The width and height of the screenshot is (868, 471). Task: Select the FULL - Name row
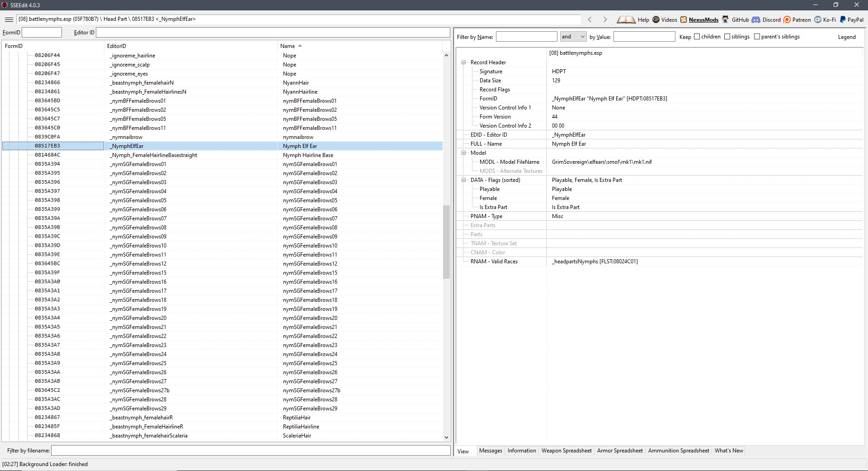659,144
